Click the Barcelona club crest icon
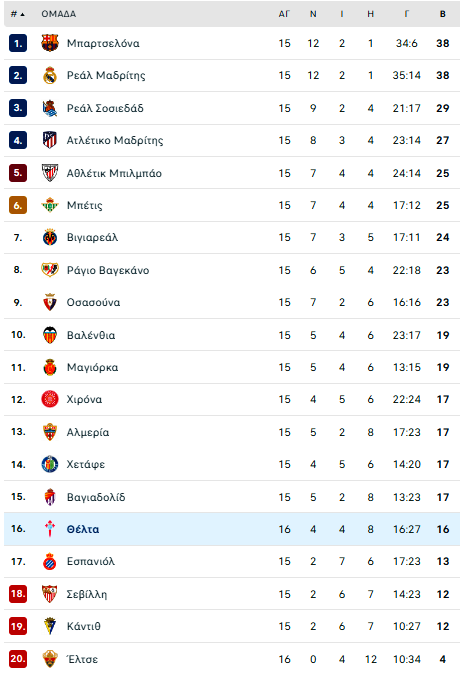Screen dimensions: 460x674 click(50, 43)
